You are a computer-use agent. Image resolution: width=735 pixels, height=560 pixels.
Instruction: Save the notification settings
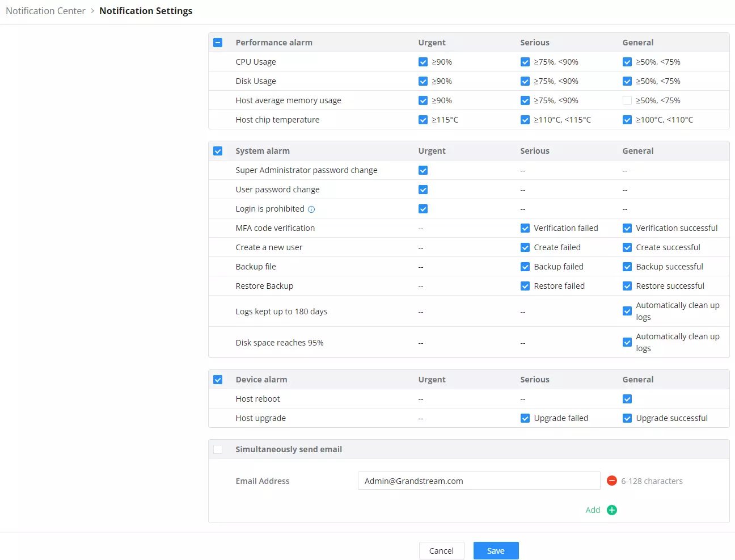click(496, 551)
